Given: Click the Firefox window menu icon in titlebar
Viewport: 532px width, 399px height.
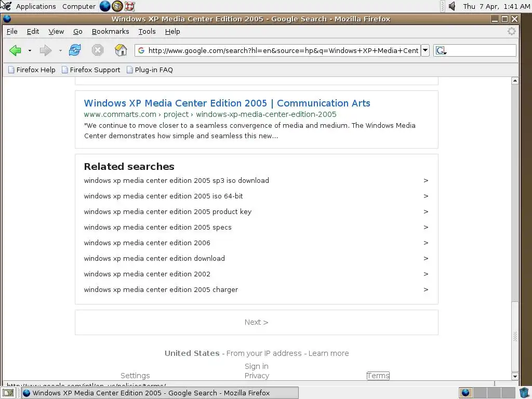Looking at the screenshot, I should [x=7, y=19].
